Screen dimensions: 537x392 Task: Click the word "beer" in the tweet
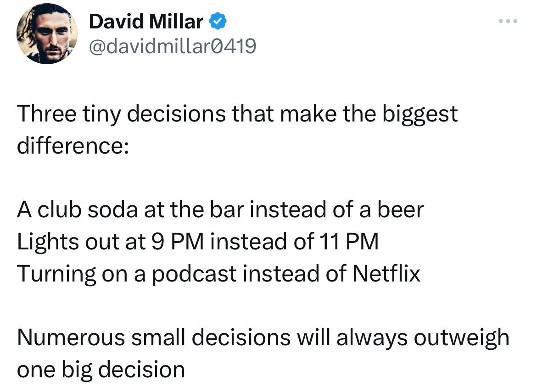400,210
